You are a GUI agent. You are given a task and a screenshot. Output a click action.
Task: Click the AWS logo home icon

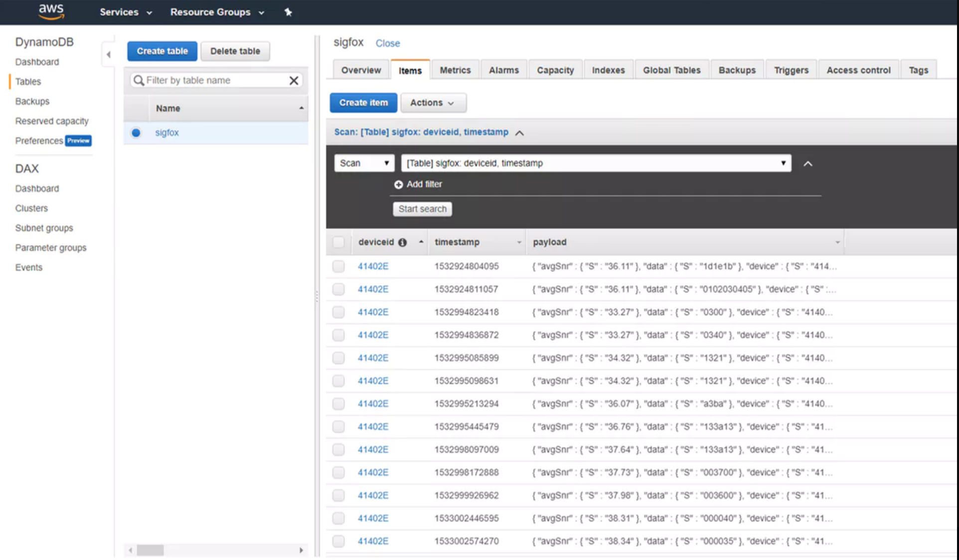click(x=51, y=11)
